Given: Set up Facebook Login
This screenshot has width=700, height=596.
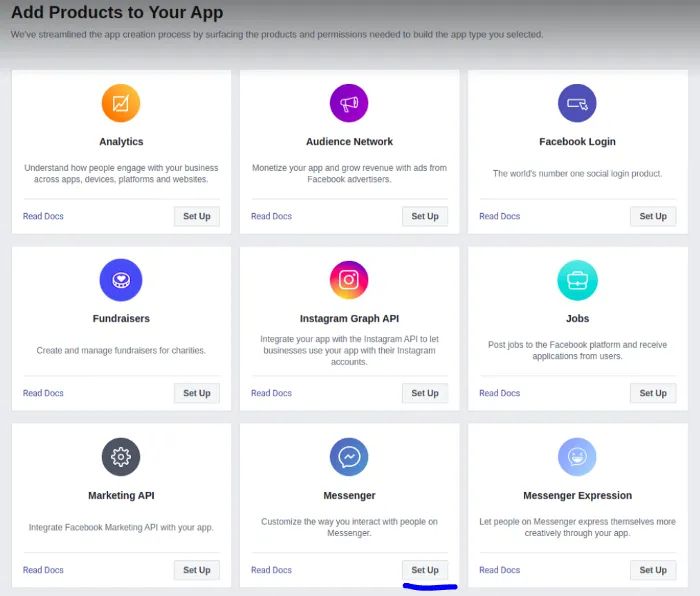Looking at the screenshot, I should [653, 216].
